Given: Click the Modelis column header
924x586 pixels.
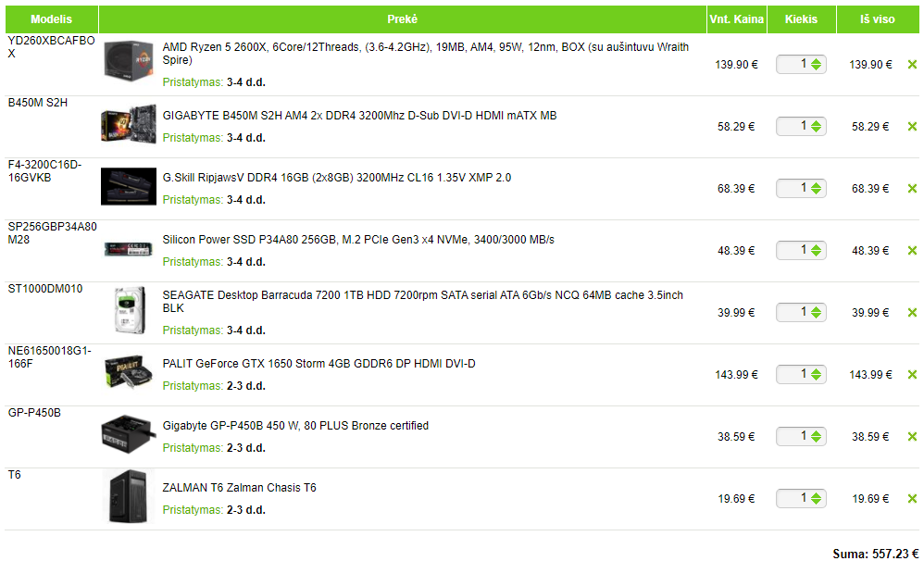Looking at the screenshot, I should 51,19.
